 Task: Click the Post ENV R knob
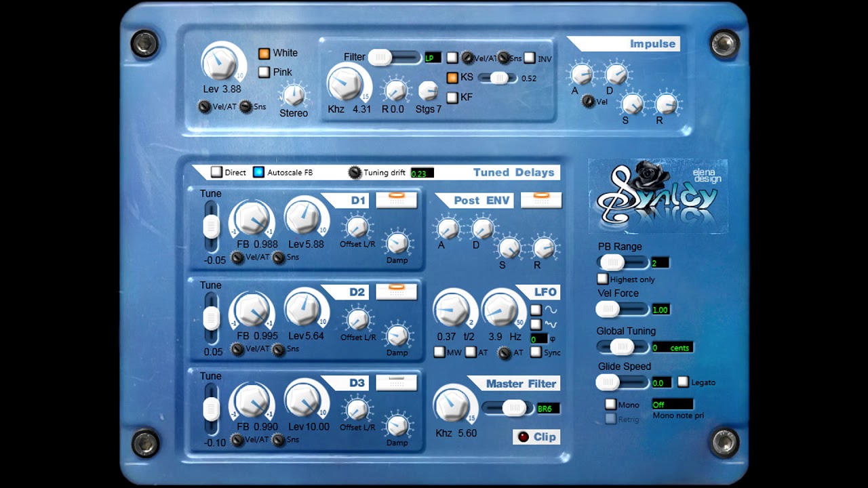544,249
